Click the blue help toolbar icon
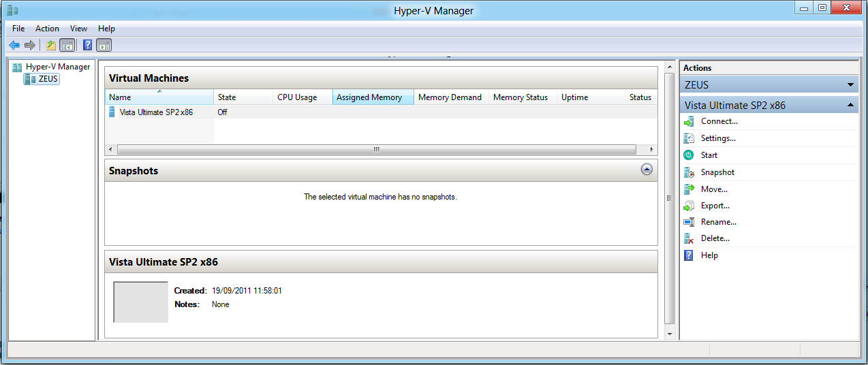 pyautogui.click(x=87, y=46)
